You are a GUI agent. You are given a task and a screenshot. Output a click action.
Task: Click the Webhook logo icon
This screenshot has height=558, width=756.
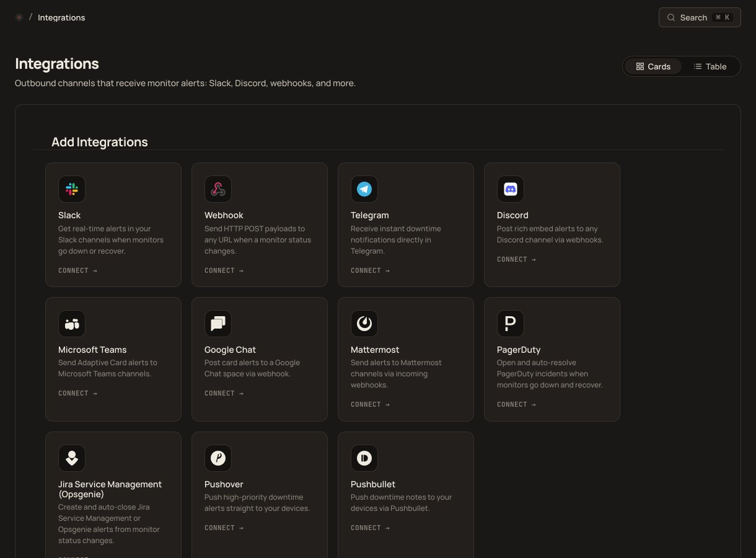[x=218, y=189]
